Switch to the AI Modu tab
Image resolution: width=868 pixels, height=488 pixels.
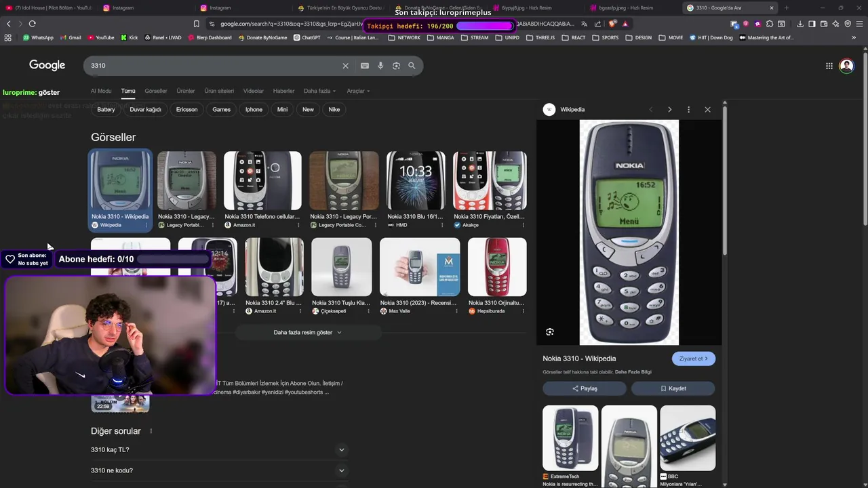pos(101,91)
